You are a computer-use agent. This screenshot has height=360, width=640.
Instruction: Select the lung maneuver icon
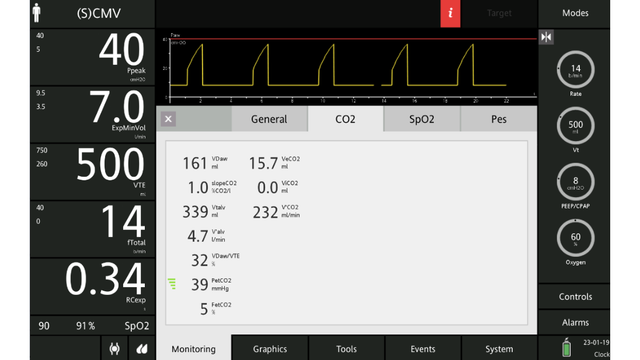pos(114,349)
